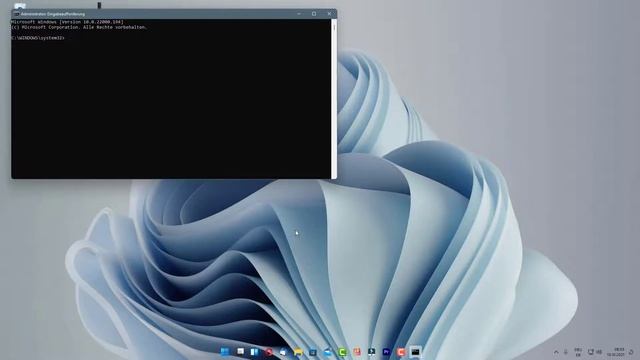
Task: Click the language indicator in tray
Action: [x=578, y=352]
